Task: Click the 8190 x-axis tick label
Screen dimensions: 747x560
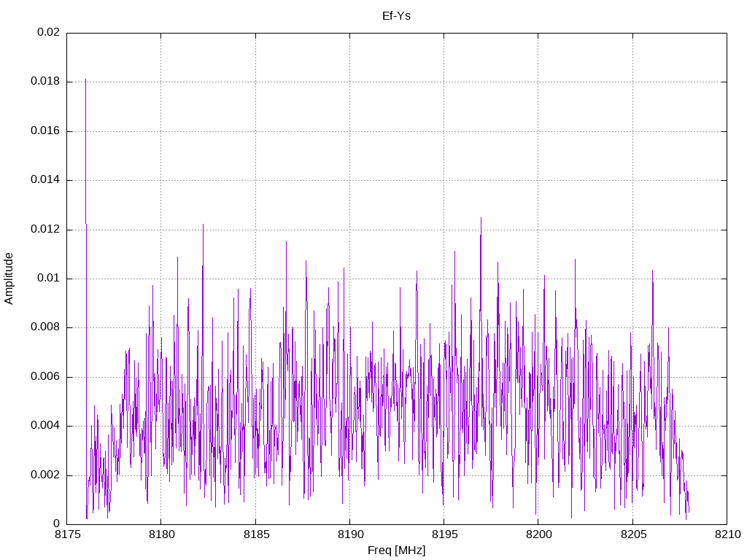Action: point(350,534)
